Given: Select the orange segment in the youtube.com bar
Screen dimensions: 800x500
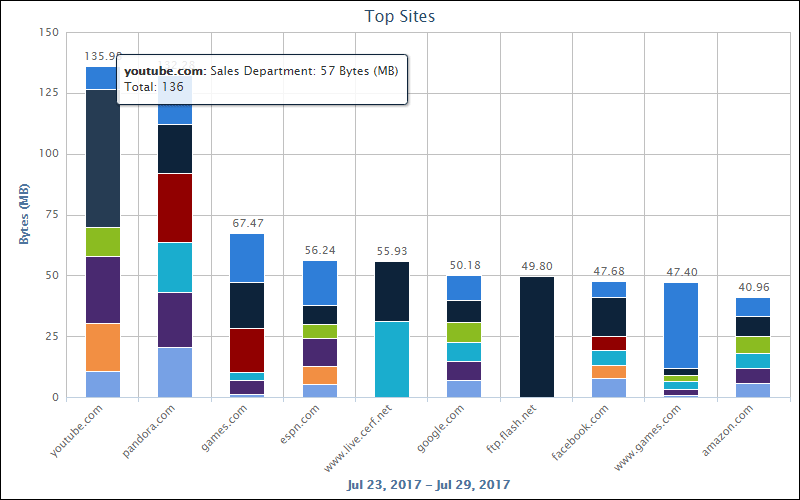Looking at the screenshot, I should tap(102, 347).
